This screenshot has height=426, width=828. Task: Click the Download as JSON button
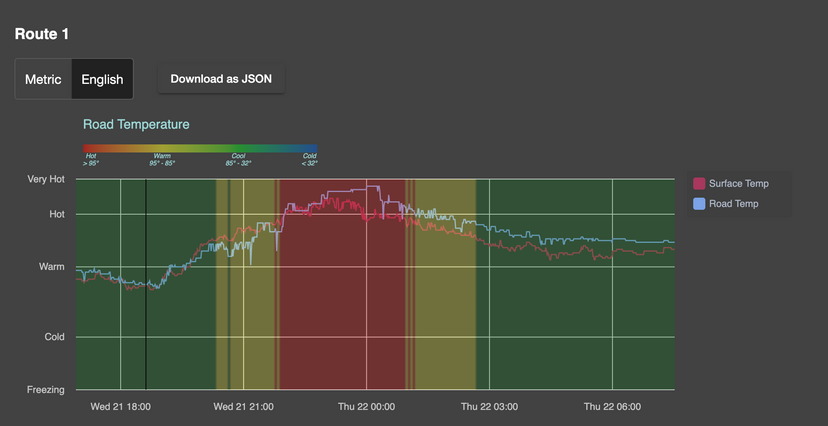point(221,79)
